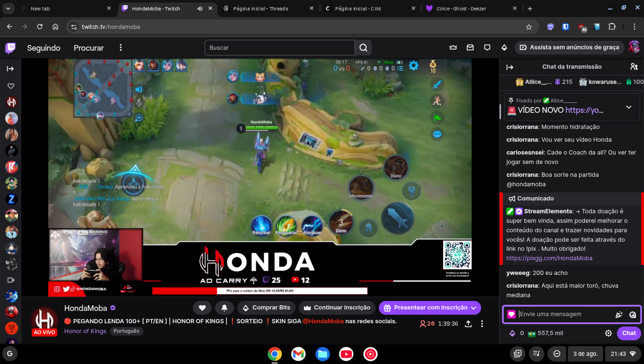View site information icon in address bar
Image resolution: width=644 pixels, height=364 pixels.
[x=73, y=27]
